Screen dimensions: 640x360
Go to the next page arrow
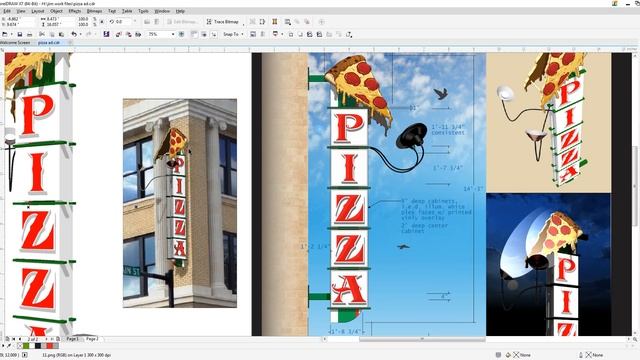point(47,339)
